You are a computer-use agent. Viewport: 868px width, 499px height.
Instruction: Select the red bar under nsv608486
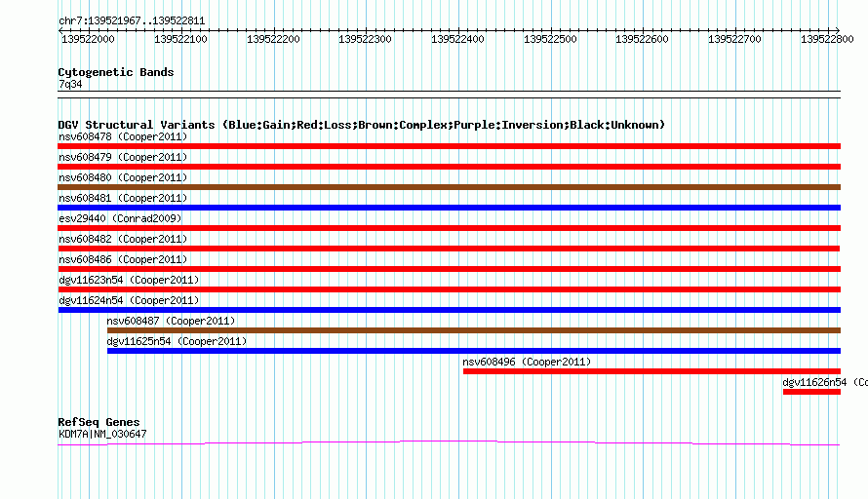tap(449, 269)
